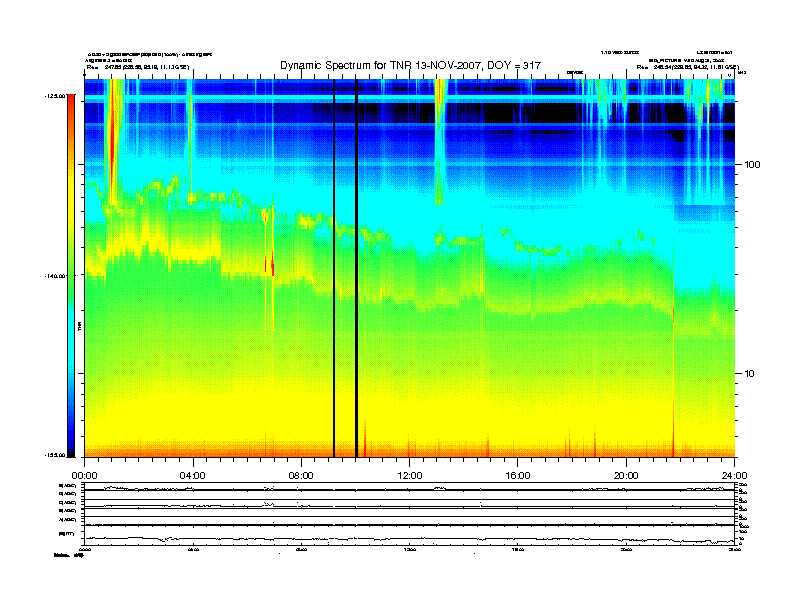Click the TNR label beside the colorbar

coord(79,326)
